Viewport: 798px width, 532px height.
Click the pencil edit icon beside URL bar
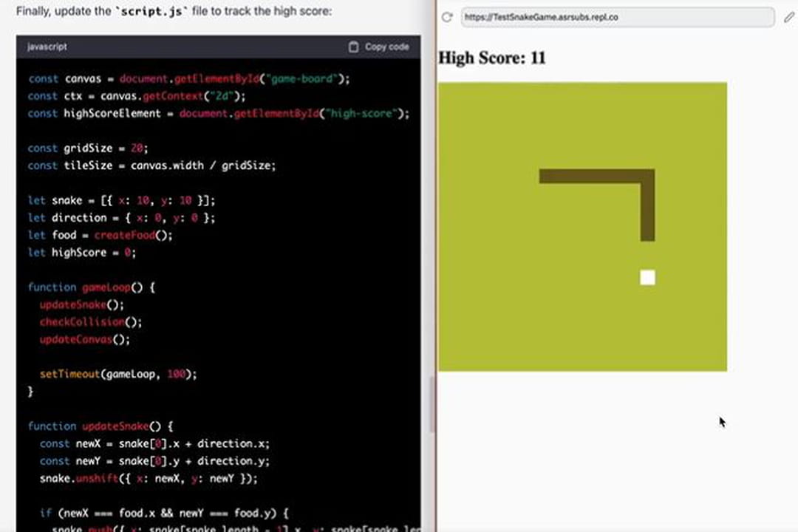click(x=788, y=17)
